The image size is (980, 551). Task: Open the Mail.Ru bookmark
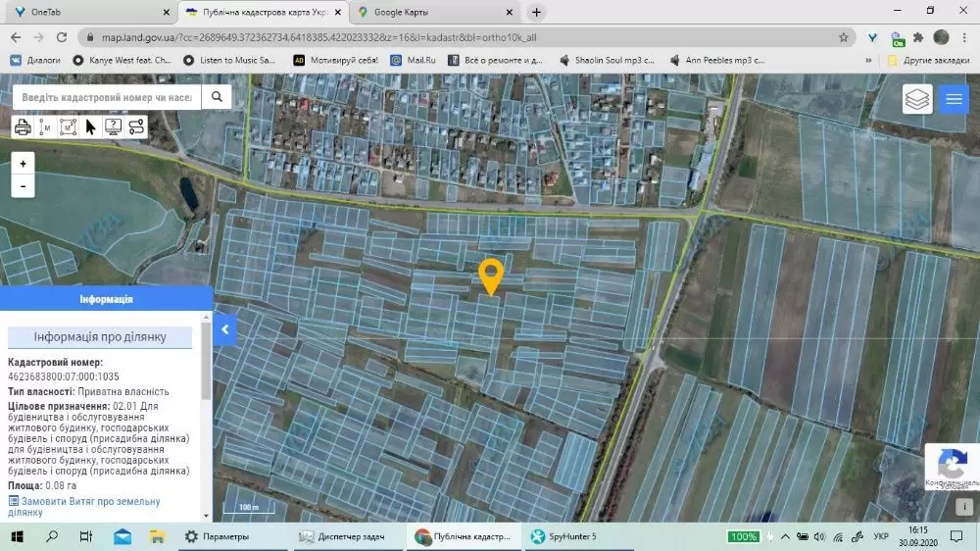414,60
